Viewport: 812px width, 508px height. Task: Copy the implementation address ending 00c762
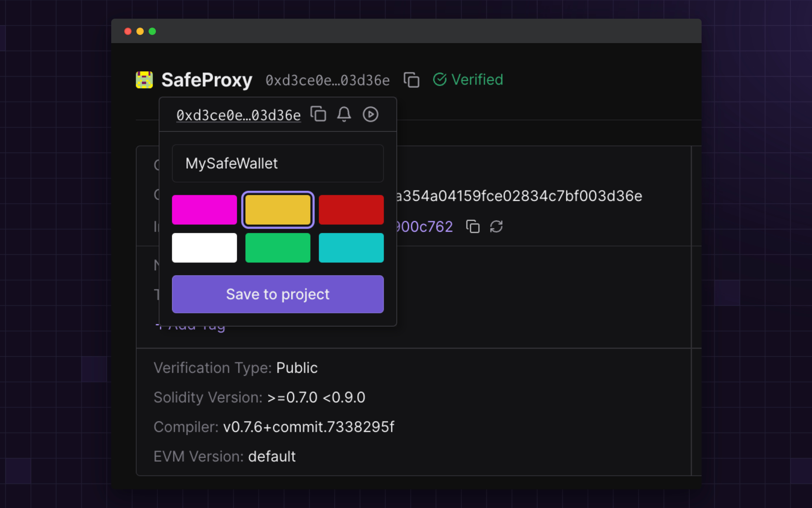473,226
